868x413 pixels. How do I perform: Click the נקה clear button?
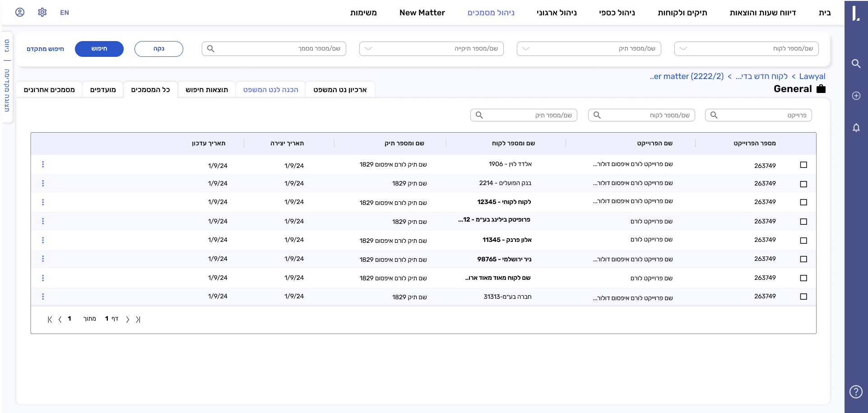click(x=159, y=49)
